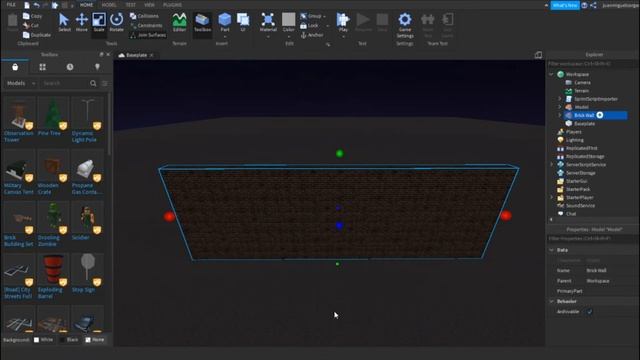Click the insert plus button beside Brick Wall

tap(600, 115)
